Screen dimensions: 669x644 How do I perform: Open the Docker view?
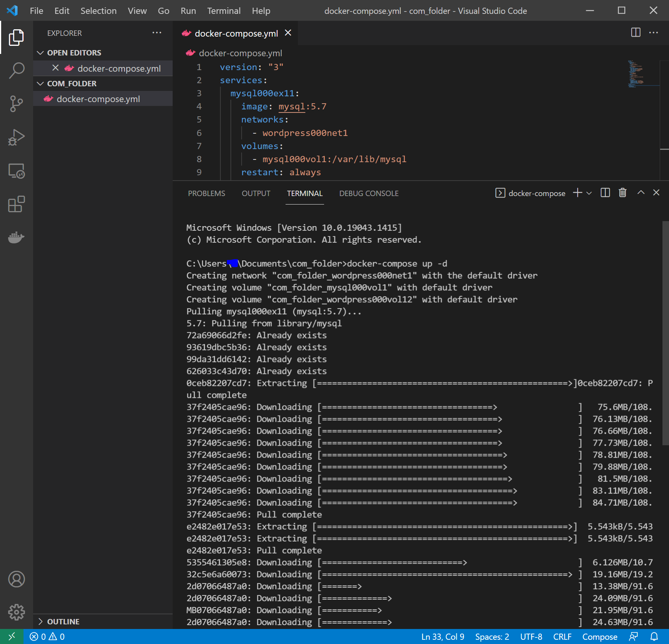tap(16, 237)
